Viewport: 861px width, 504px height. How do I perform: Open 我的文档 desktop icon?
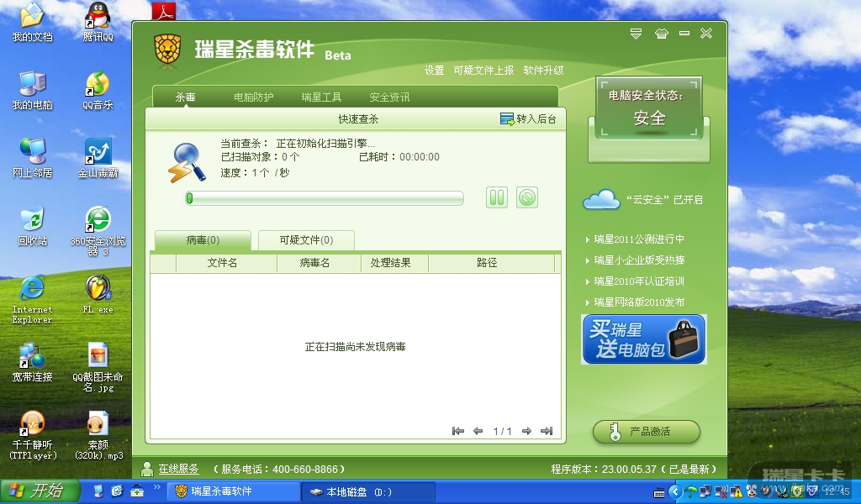coord(33,23)
